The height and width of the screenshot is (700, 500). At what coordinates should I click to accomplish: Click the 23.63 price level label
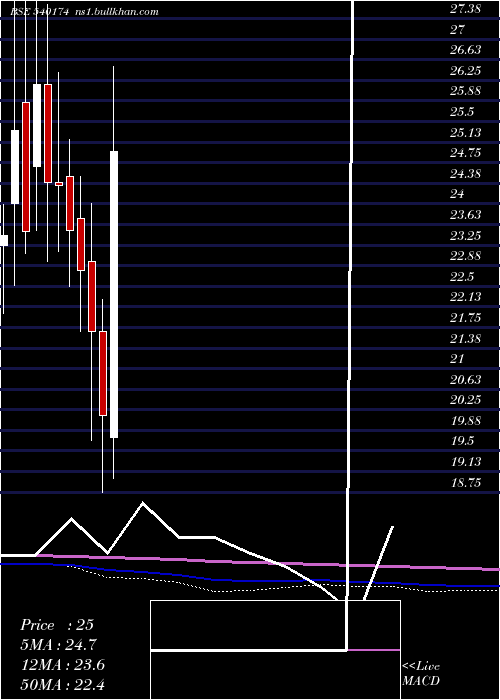point(465,215)
